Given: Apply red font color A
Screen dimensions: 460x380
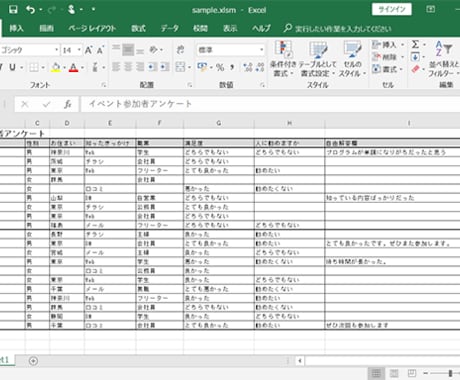Looking at the screenshot, I should [x=73, y=68].
